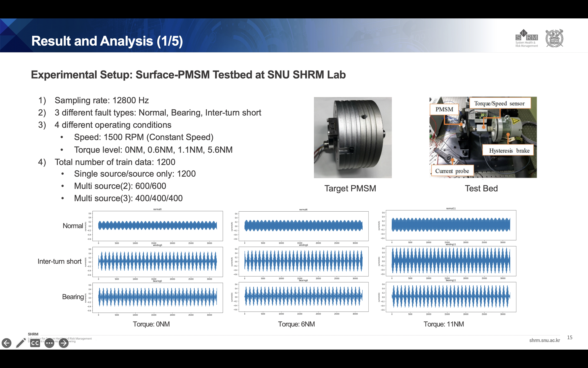
Task: Select Single source/source only: 1200 bullet
Action: point(135,174)
